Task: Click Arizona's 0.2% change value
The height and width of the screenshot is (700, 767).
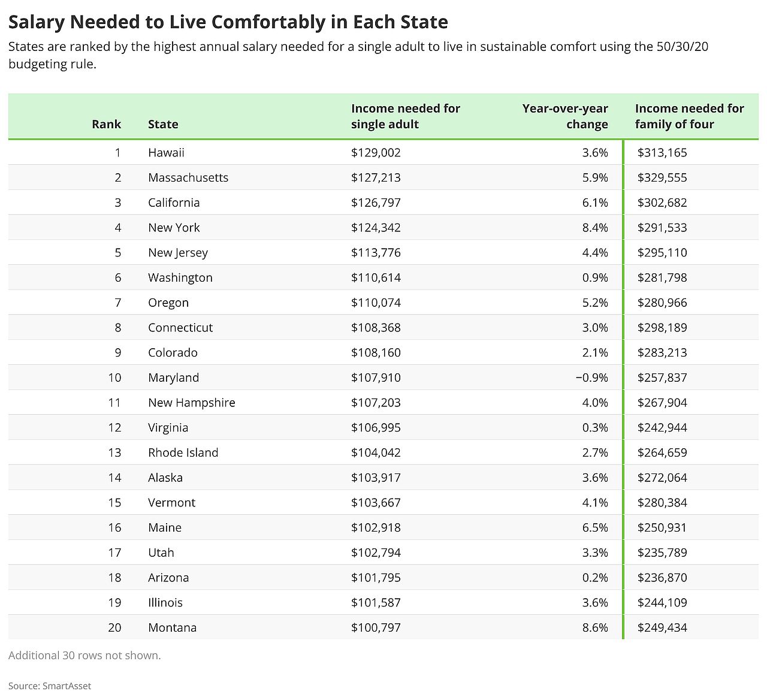Action: coord(595,578)
